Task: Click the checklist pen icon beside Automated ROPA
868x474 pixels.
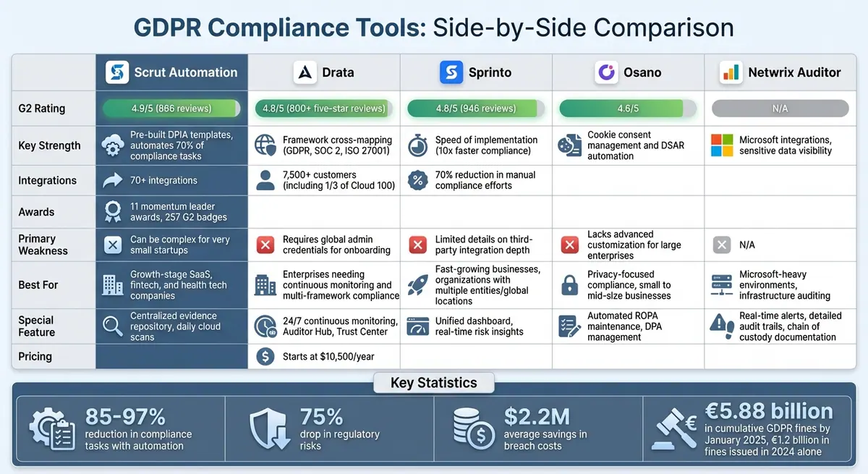Action: pos(570,326)
